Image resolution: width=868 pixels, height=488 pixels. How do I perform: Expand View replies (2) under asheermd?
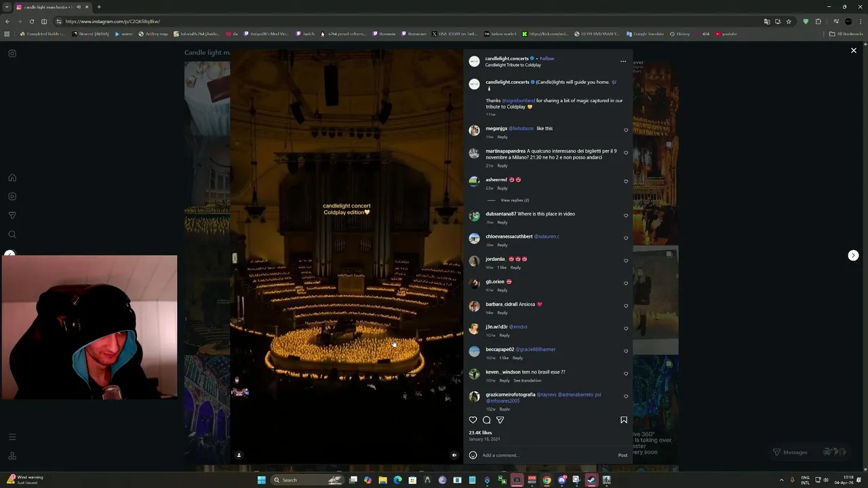(x=515, y=200)
